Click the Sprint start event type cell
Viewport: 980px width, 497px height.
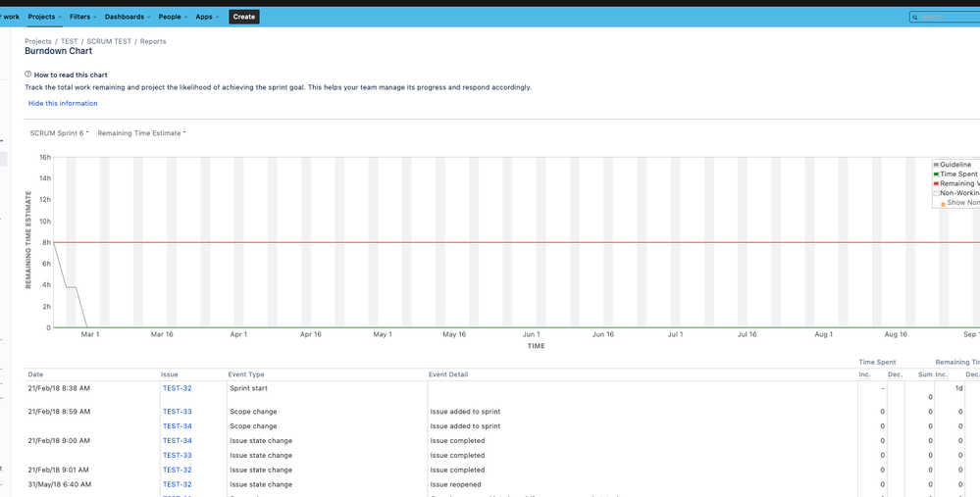[x=249, y=388]
